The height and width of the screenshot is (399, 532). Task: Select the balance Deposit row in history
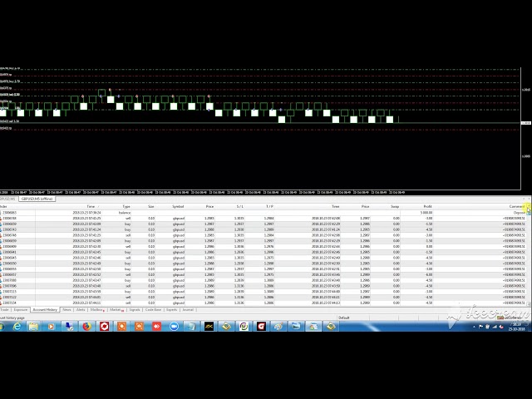249,213
